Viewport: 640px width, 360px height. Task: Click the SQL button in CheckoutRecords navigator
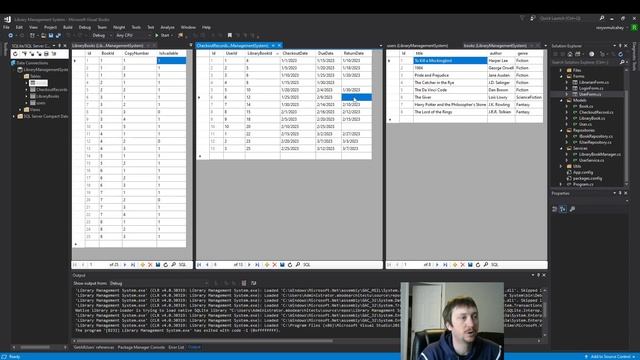click(307, 265)
